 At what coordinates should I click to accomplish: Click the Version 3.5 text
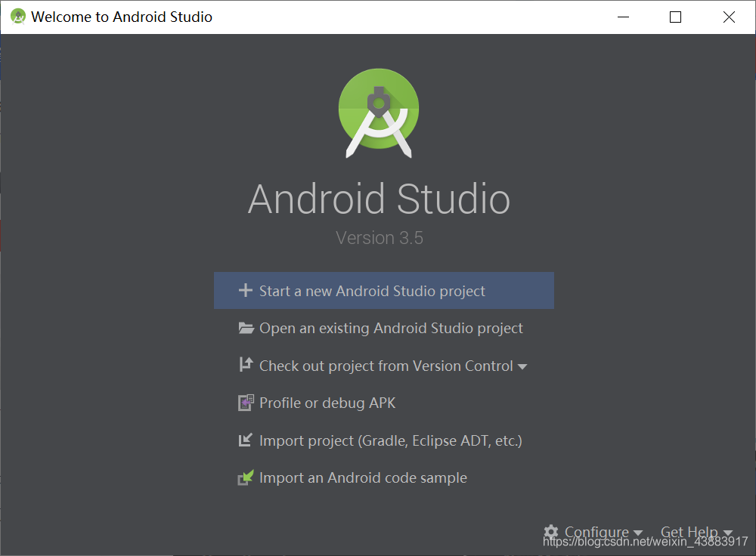380,238
